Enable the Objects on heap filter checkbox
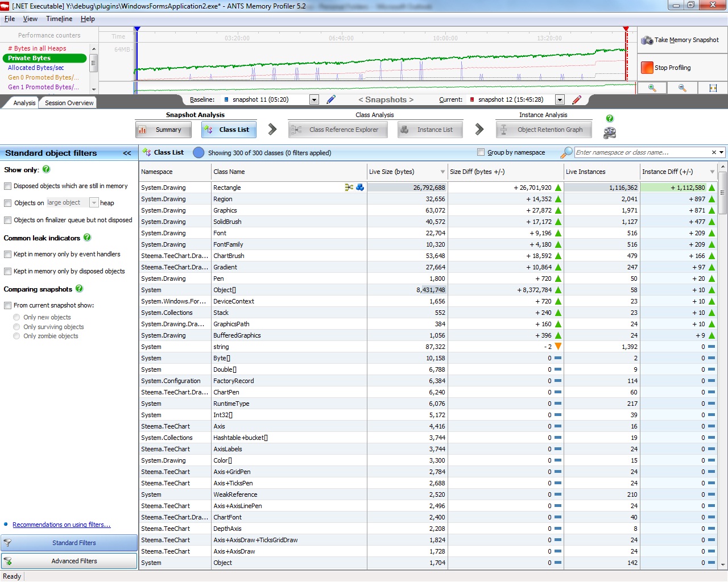This screenshot has width=728, height=582. (8, 203)
